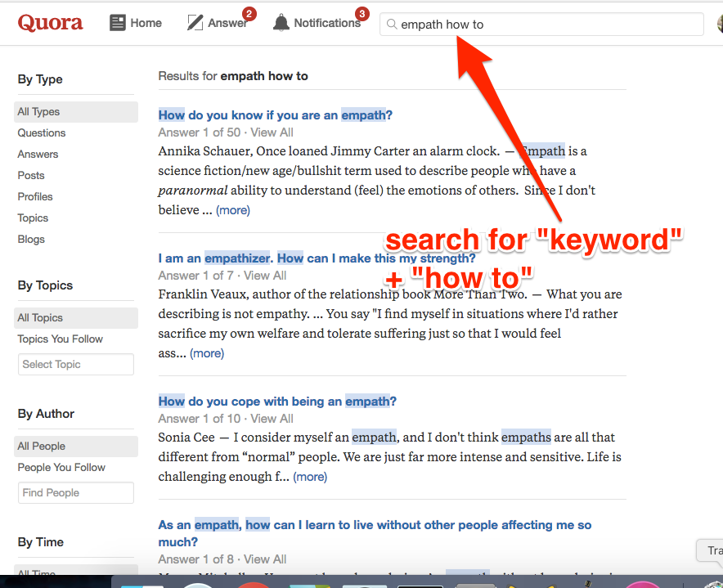Click View All next to Answer 1 of 8
The image size is (723, 588).
pyautogui.click(x=265, y=559)
